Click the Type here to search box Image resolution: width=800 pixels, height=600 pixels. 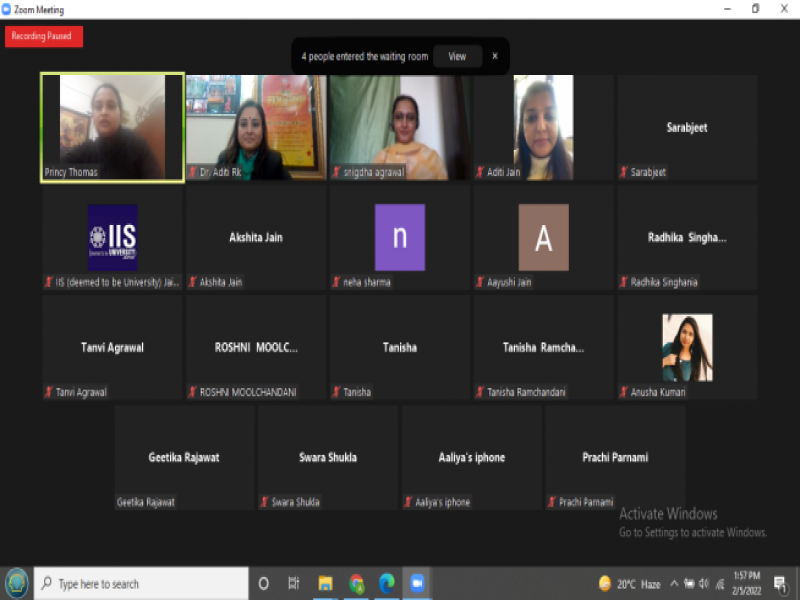click(140, 584)
